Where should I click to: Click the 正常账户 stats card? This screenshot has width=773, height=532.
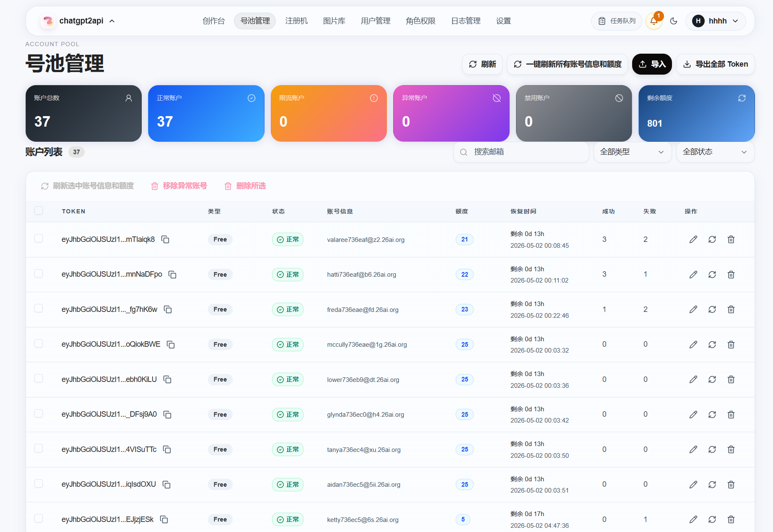tap(206, 113)
